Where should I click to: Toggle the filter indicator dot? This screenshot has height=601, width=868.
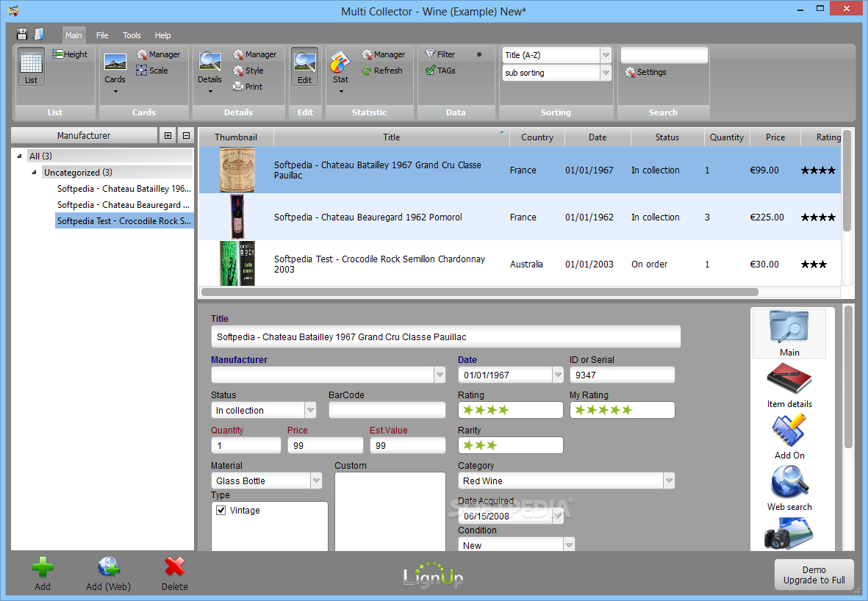pos(479,54)
